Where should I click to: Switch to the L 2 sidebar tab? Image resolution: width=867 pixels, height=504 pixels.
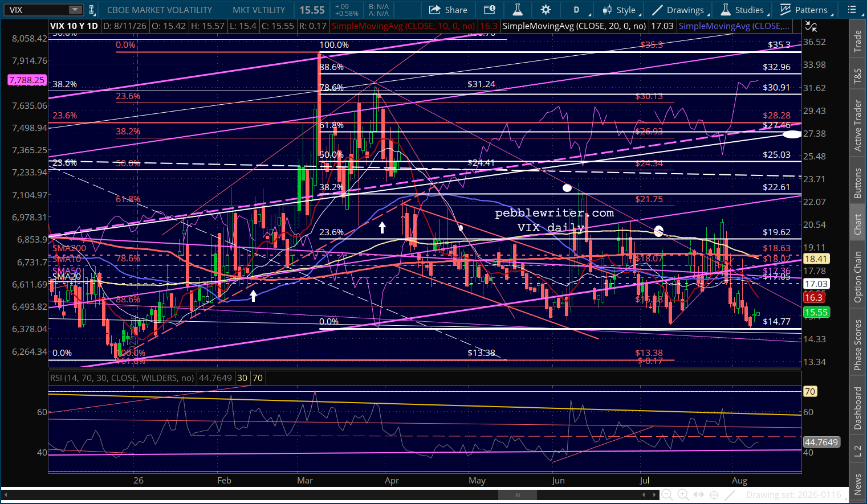point(857,452)
